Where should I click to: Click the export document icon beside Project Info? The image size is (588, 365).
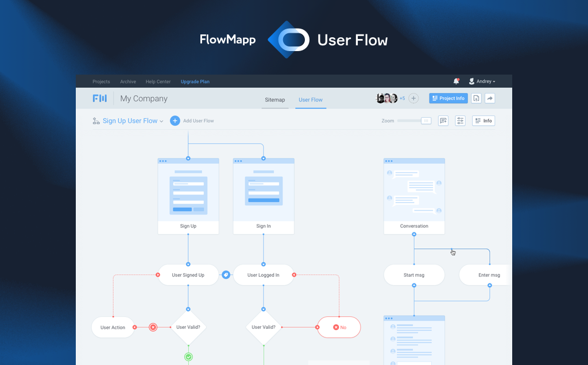click(x=476, y=99)
